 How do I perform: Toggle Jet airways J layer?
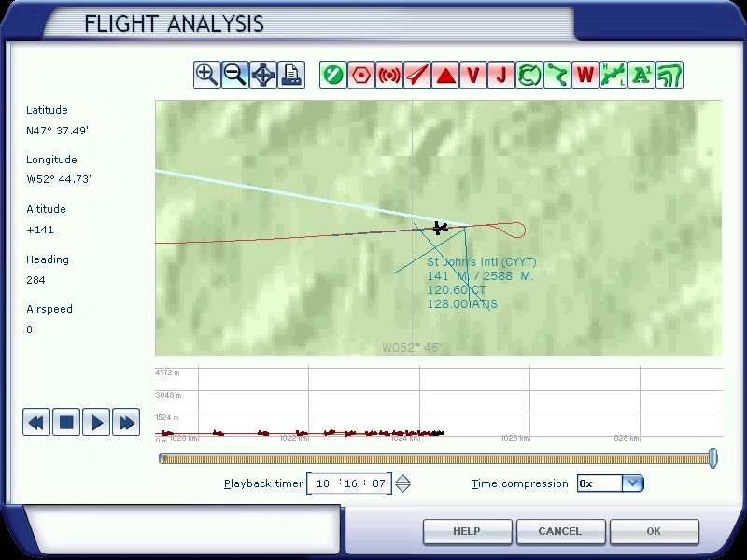pos(501,75)
